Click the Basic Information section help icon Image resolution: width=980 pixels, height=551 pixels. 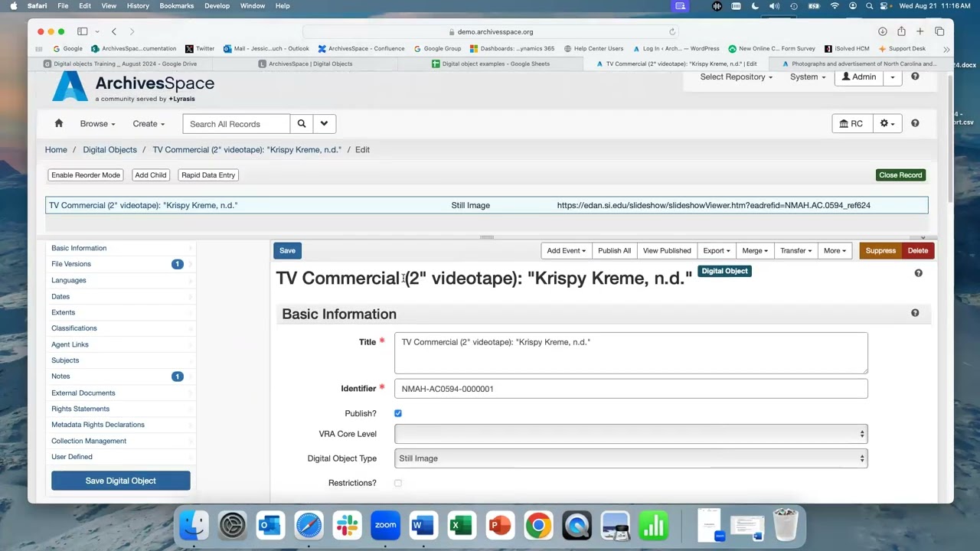tap(915, 313)
